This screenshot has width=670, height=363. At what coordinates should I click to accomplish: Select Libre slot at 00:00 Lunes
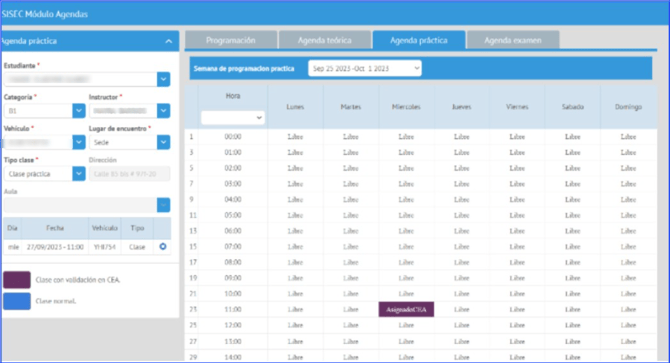(295, 137)
